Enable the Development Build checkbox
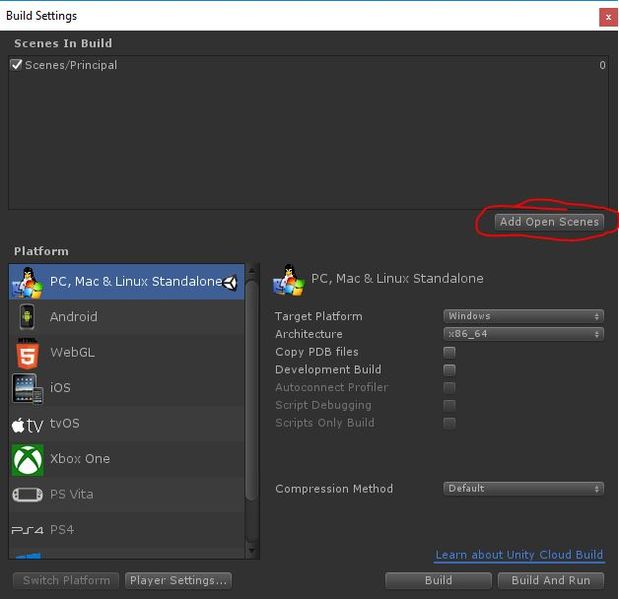The height and width of the screenshot is (599, 619). pos(449,370)
